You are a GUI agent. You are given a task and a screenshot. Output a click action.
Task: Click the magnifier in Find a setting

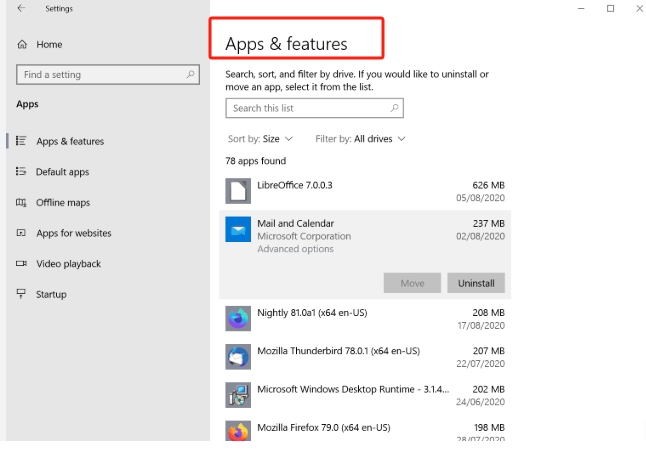[190, 75]
